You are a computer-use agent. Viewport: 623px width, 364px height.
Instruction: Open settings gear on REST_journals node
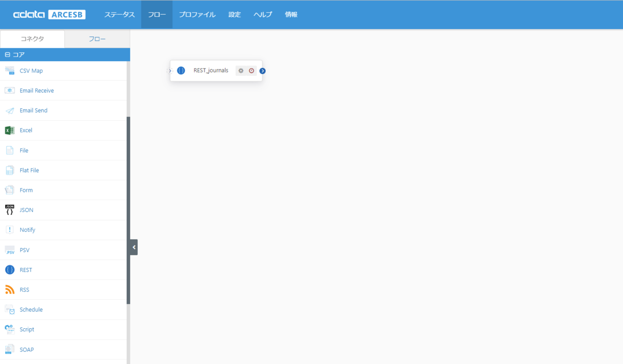pyautogui.click(x=241, y=71)
